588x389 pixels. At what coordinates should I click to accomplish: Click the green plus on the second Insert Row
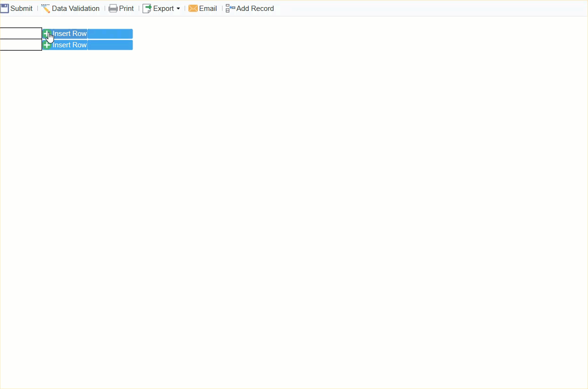coord(47,44)
